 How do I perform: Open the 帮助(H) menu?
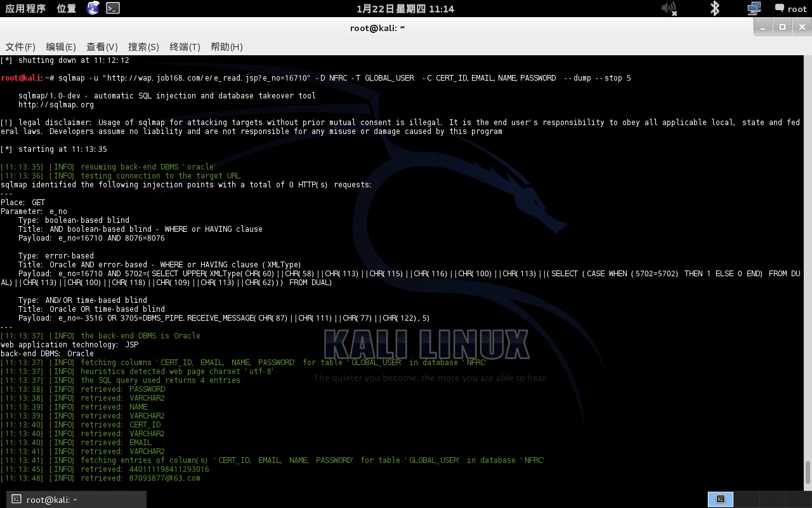[226, 47]
